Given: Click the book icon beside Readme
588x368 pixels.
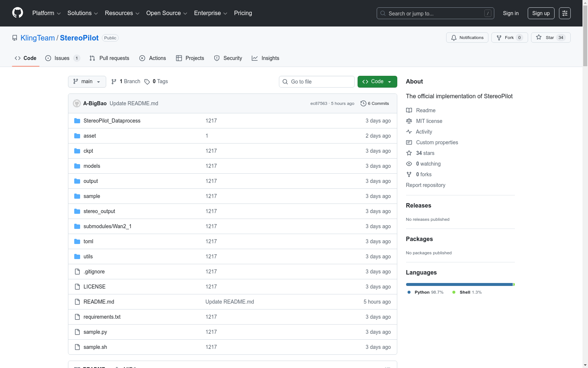Looking at the screenshot, I should click(409, 110).
